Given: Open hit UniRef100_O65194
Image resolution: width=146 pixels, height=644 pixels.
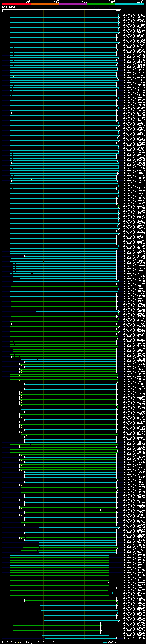Looking at the screenshot, I should [x=134, y=20].
